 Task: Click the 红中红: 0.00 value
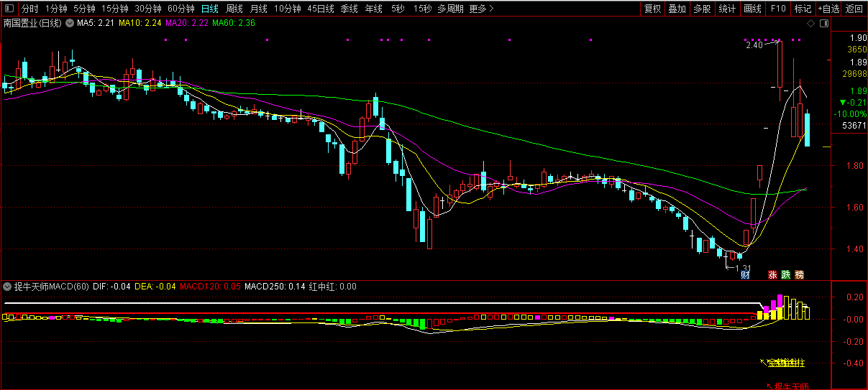[333, 286]
